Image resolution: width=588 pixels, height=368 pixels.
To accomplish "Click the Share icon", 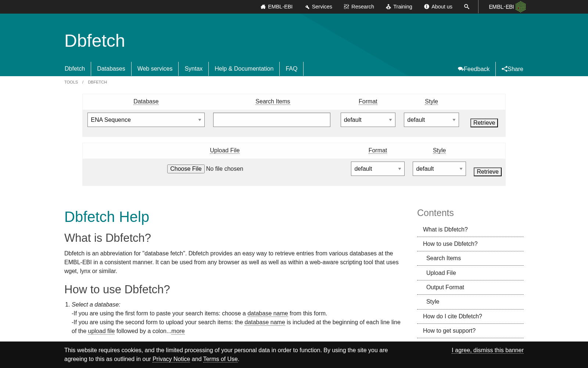I will point(505,69).
